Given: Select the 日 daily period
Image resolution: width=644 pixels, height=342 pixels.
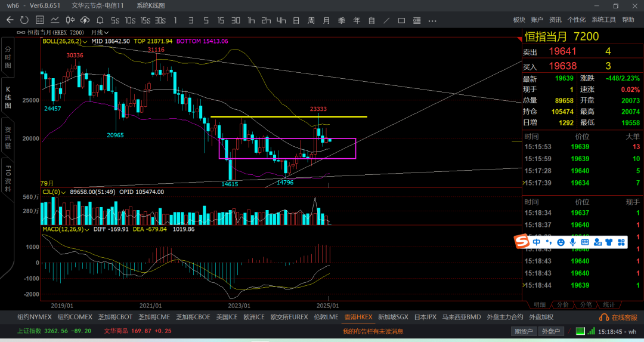Looking at the screenshot, I should (296, 20).
